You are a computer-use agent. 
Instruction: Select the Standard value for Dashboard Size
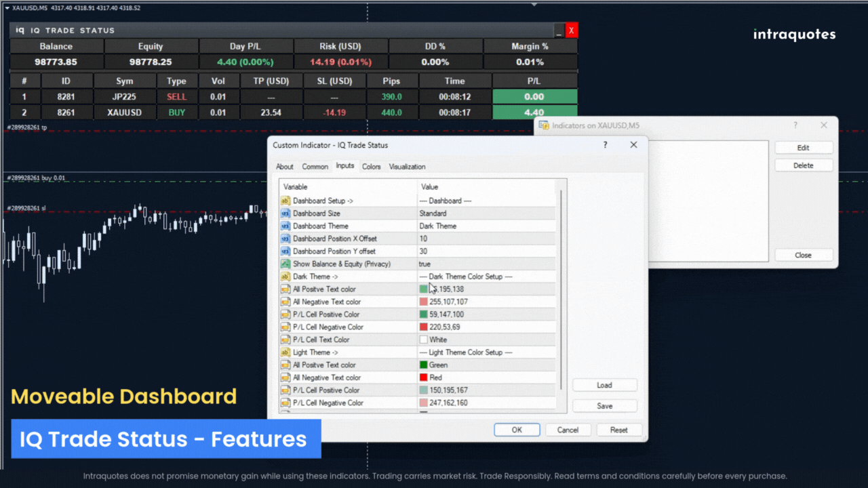pos(486,213)
